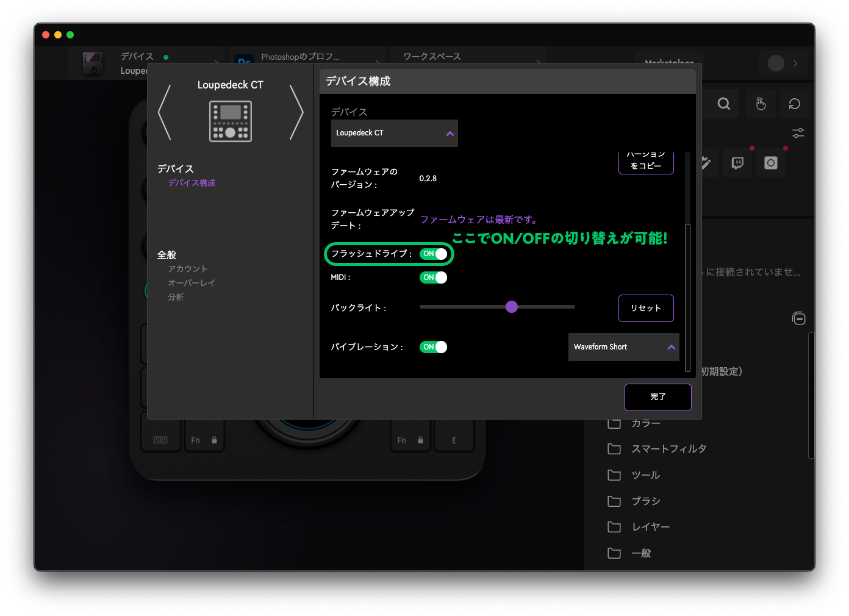The image size is (849, 616).
Task: Expand the デバイス selector in the top bar
Action: tap(216, 63)
